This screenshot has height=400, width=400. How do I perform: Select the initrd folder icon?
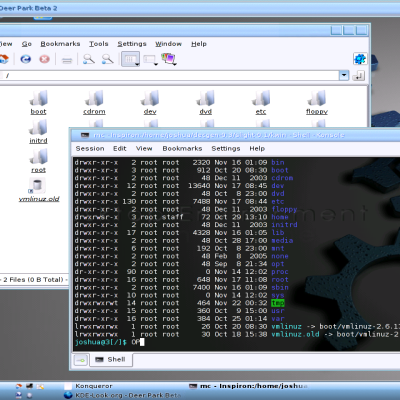coord(38,127)
